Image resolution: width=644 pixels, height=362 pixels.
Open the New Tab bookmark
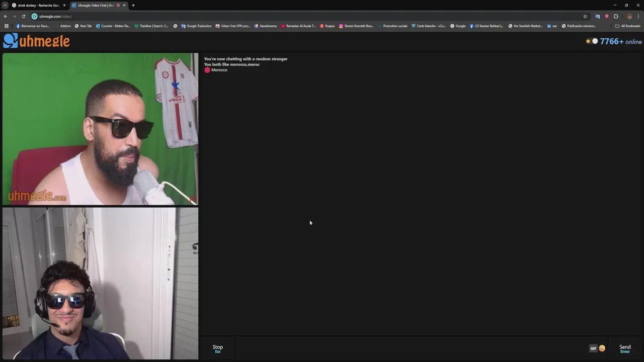pos(84,26)
